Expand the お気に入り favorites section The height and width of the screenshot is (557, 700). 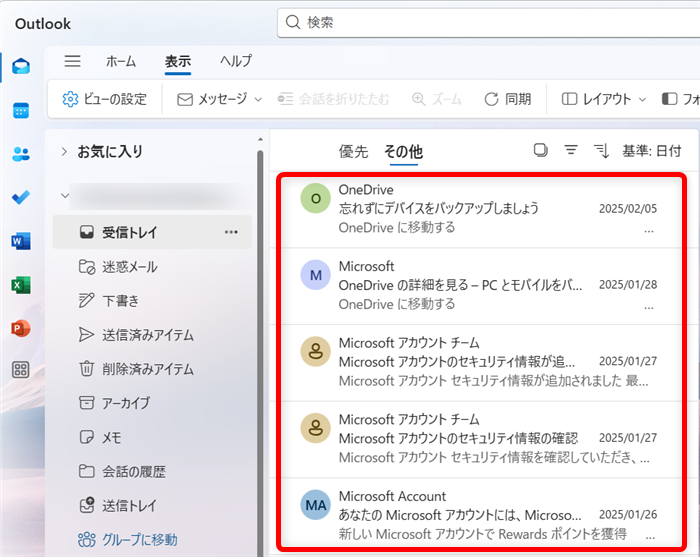click(x=64, y=152)
